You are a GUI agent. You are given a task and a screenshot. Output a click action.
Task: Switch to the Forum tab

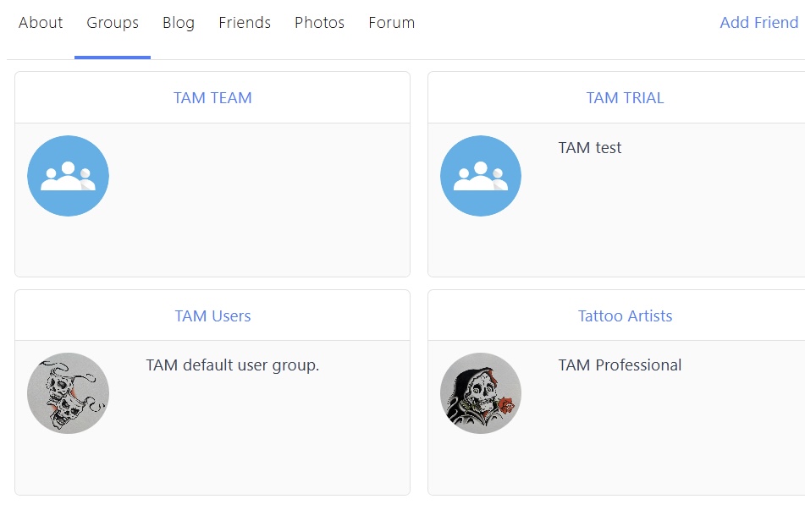[x=391, y=23]
